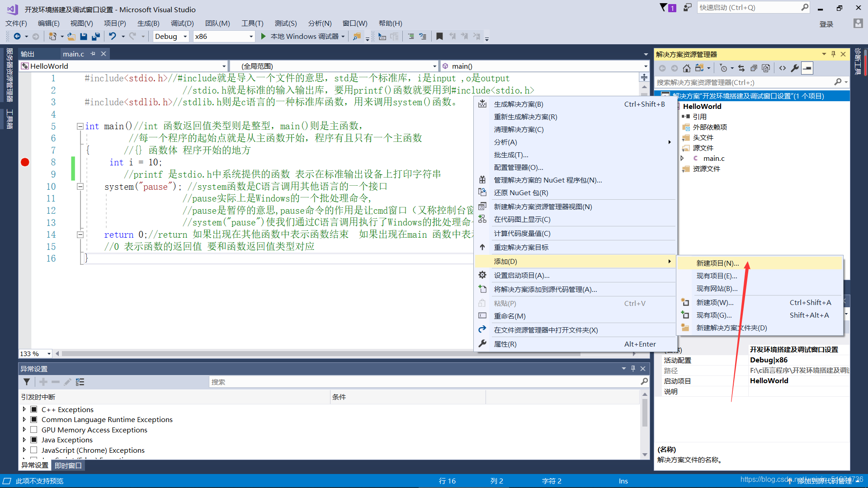Open the Debug configuration dropdown
Image resolution: width=868 pixels, height=488 pixels.
170,37
